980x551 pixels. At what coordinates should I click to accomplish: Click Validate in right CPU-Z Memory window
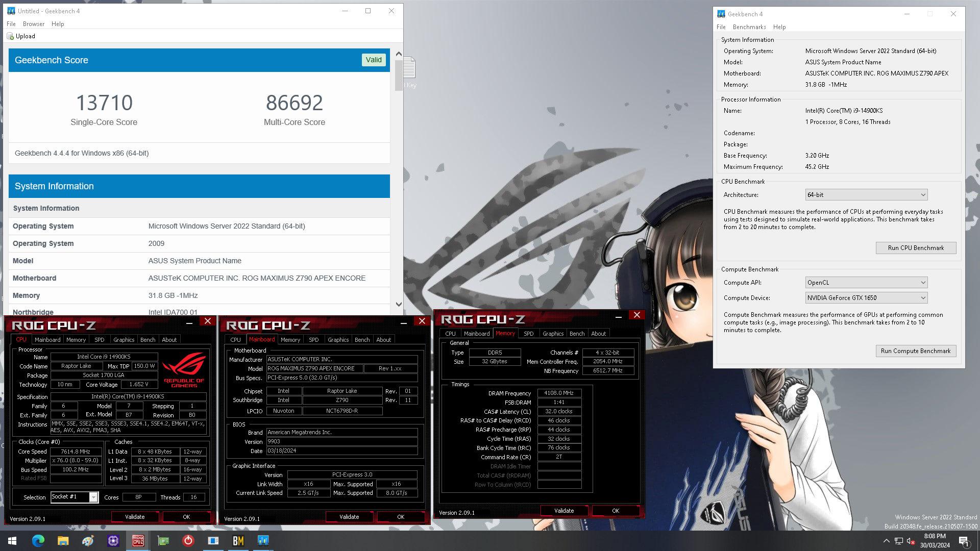[x=564, y=511]
